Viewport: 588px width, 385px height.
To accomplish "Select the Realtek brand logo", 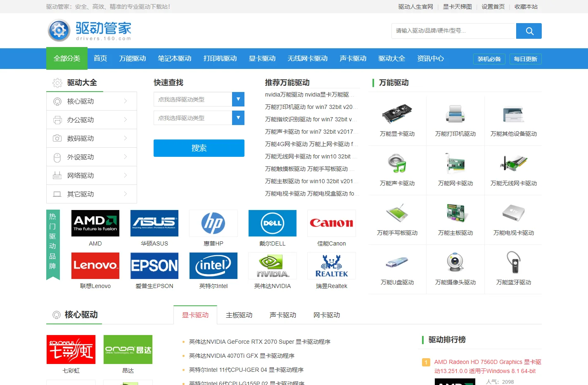I will pyautogui.click(x=332, y=266).
